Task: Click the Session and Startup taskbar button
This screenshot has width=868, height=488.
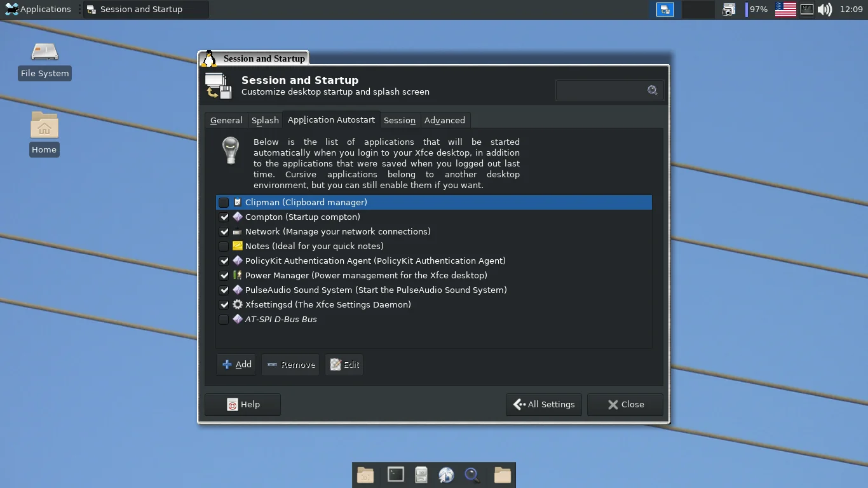Action: coord(146,10)
